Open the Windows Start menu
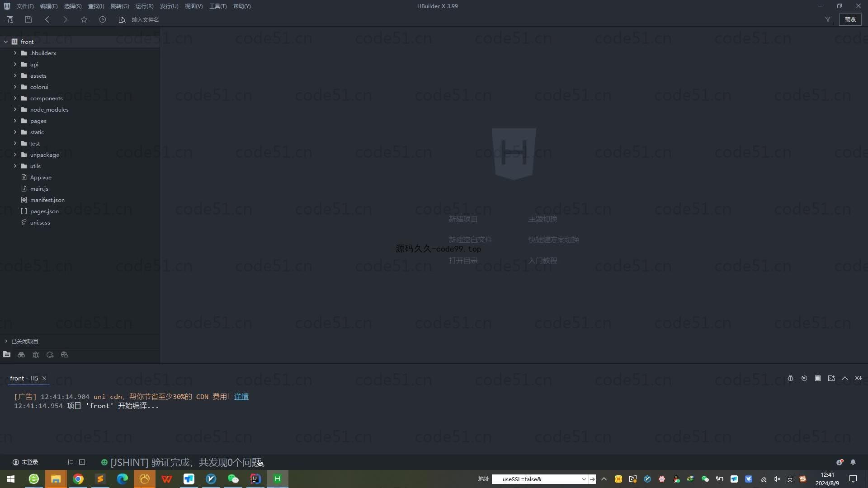868x488 pixels. (x=11, y=479)
